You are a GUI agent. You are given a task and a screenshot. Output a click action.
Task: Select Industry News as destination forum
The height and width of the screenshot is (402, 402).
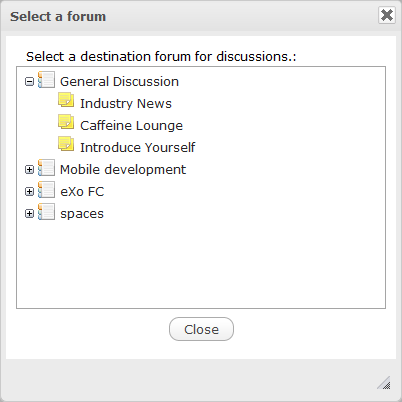pyautogui.click(x=126, y=104)
